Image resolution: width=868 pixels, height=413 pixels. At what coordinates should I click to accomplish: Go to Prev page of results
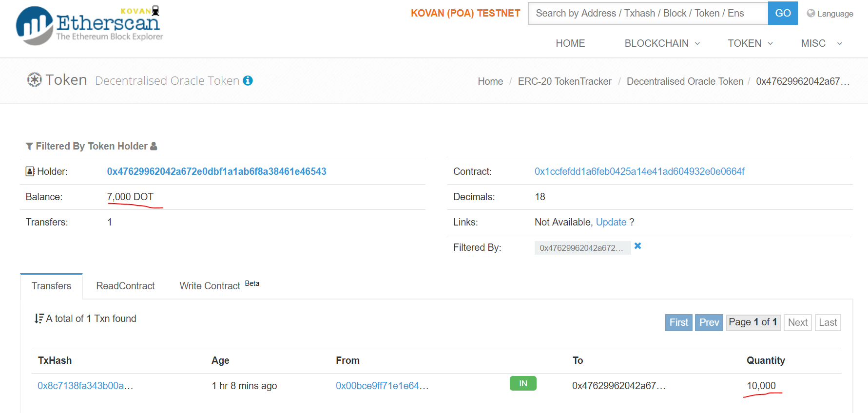click(x=709, y=322)
